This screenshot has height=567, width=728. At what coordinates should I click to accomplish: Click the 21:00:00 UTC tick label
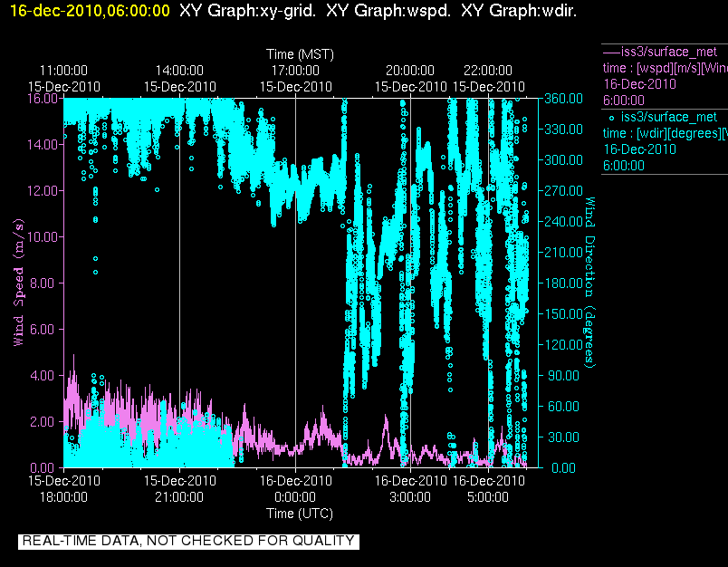[x=179, y=497]
